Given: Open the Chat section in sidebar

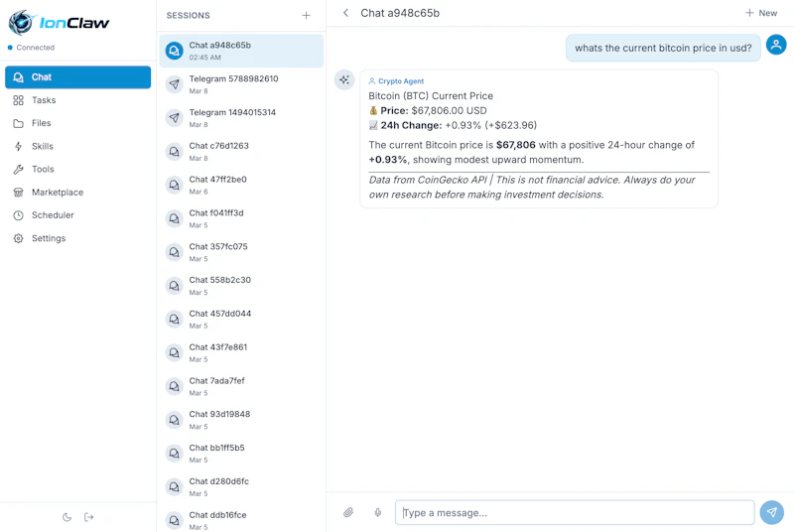Looking at the screenshot, I should [78, 77].
